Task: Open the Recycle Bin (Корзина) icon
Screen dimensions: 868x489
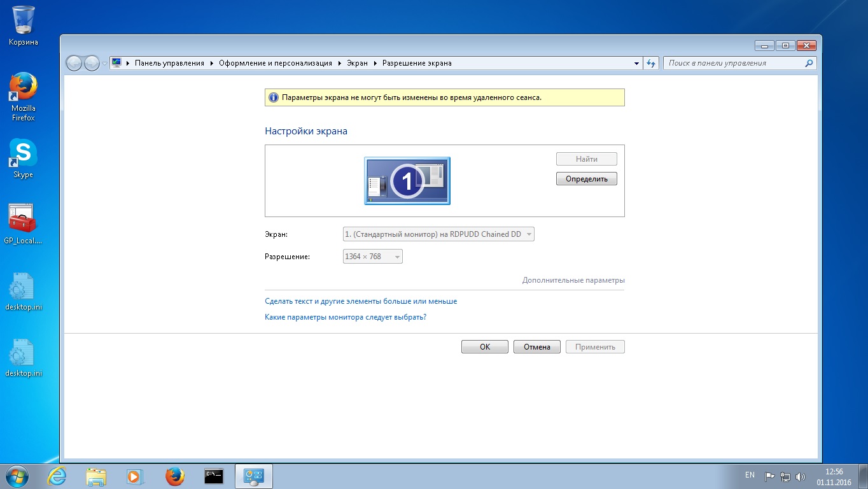Action: (23, 21)
